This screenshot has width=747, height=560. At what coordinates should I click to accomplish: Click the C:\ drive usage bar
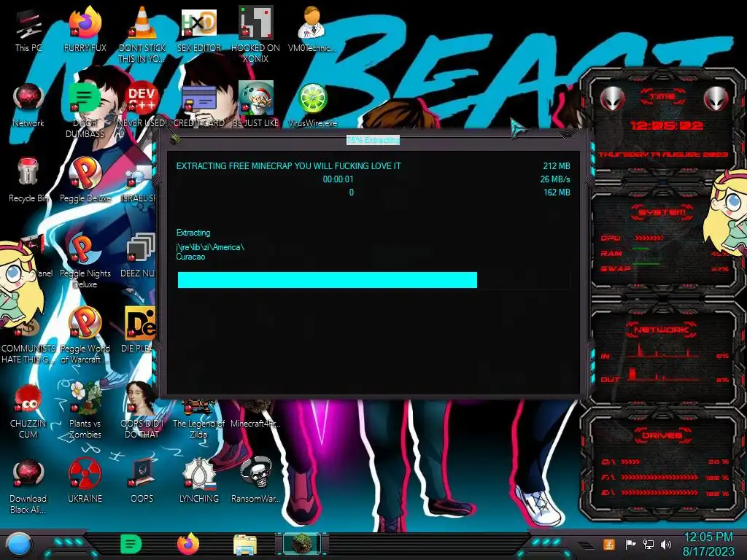click(630, 462)
